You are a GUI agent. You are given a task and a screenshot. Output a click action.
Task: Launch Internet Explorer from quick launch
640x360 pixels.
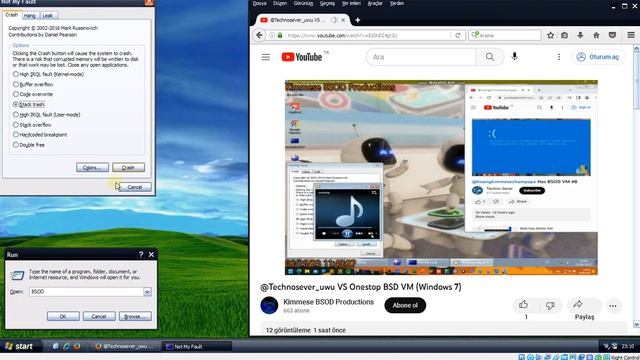(66, 347)
